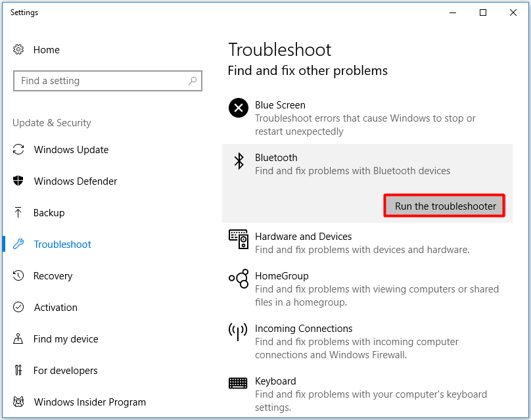Click the Blue Screen description text

(365, 125)
